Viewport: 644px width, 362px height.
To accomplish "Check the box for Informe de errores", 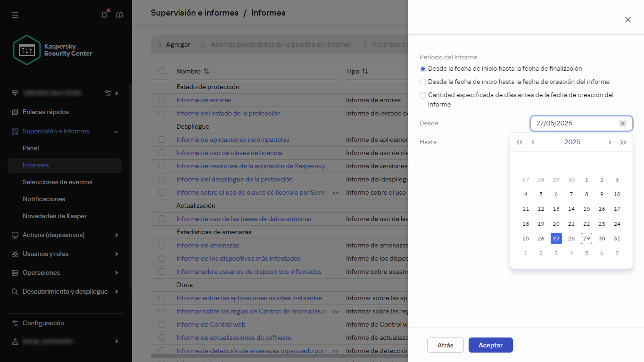I will [162, 100].
